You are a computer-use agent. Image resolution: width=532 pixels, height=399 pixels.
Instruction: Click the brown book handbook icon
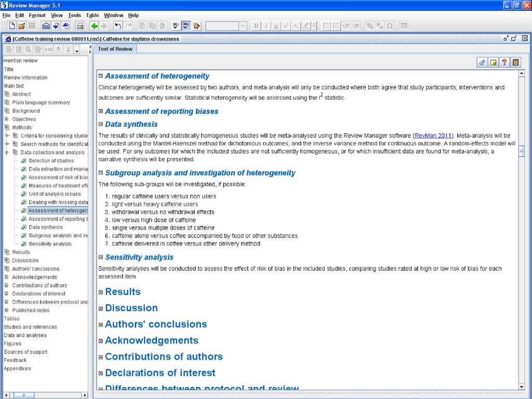coord(516,62)
